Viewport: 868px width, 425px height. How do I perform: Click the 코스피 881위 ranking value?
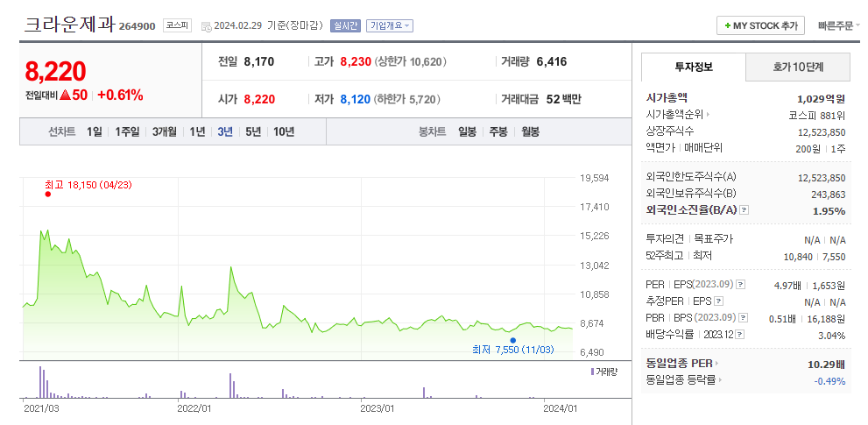tap(817, 116)
